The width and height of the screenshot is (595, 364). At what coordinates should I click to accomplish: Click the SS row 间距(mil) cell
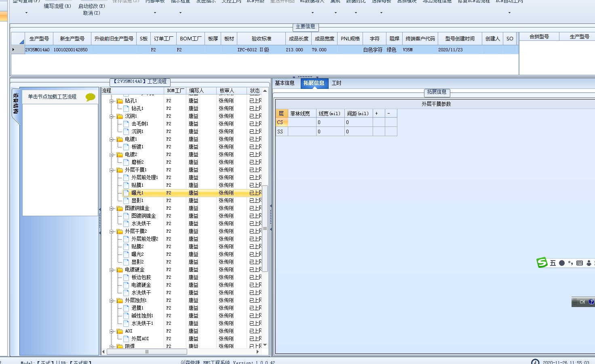pos(359,132)
